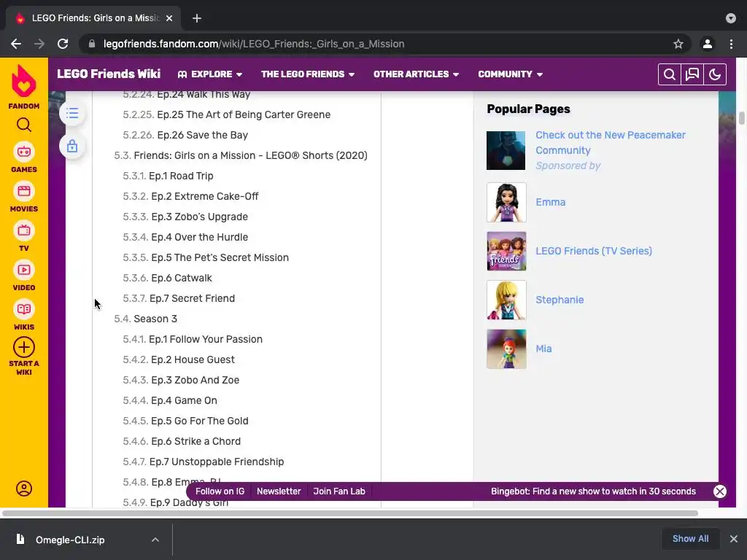Screen dimensions: 747x560
Task: Open Chrome profile avatar icon
Action: (x=708, y=44)
